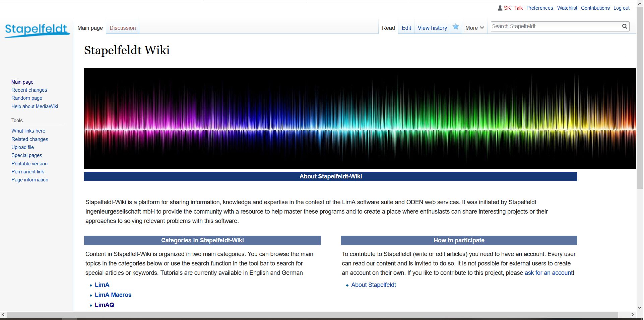Open the SK user page link
This screenshot has height=320, width=644.
(x=507, y=8)
